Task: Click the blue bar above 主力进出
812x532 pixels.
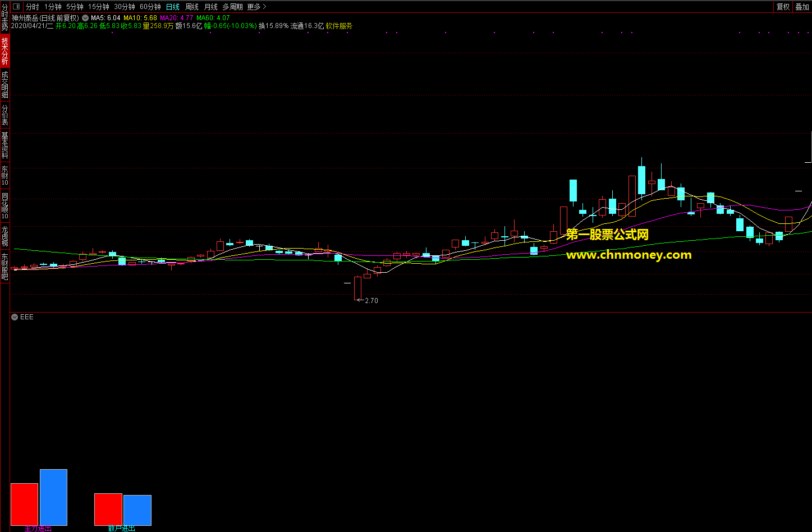Action: [53, 498]
